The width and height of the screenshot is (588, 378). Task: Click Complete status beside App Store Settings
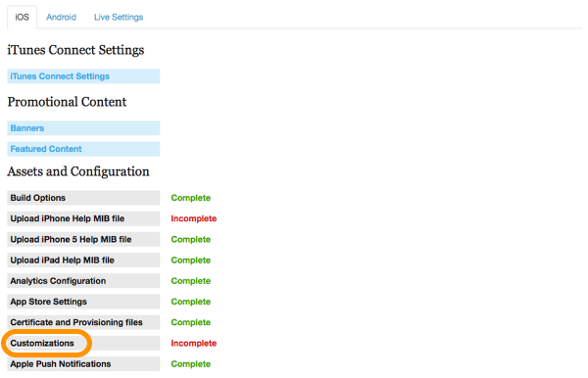(190, 302)
